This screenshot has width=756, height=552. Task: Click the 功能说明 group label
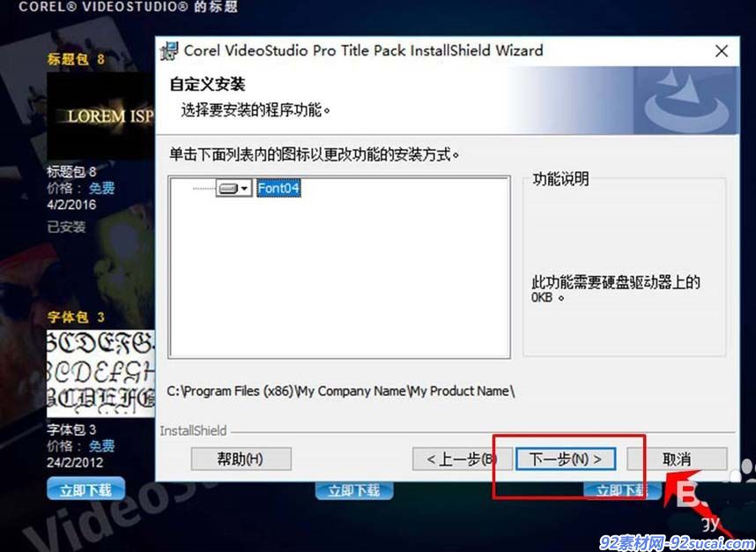tap(560, 179)
